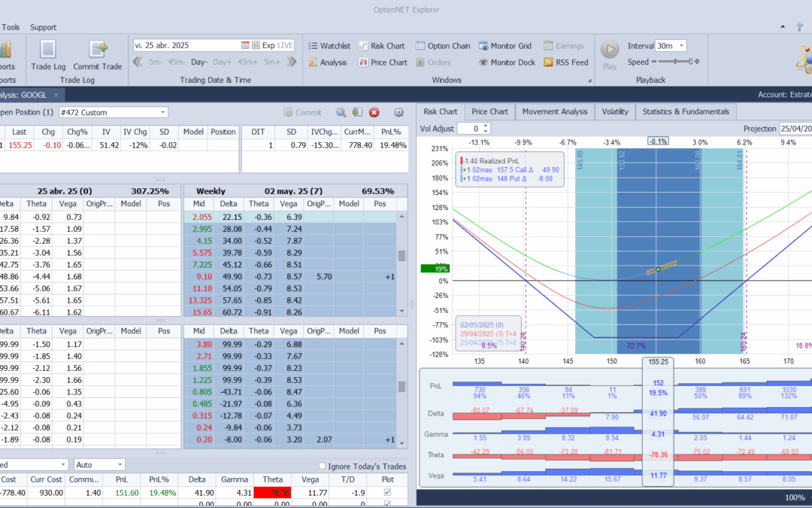Step back one day with Day-
This screenshot has height=508, width=812.
point(198,62)
